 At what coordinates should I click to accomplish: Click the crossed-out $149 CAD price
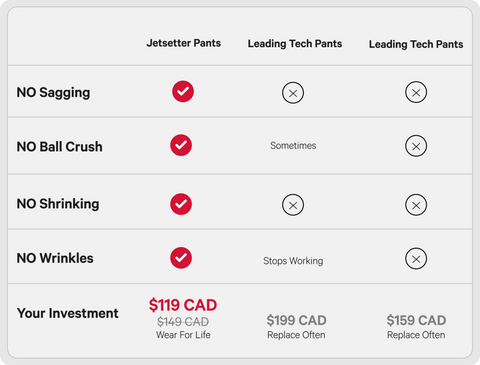coord(183,322)
